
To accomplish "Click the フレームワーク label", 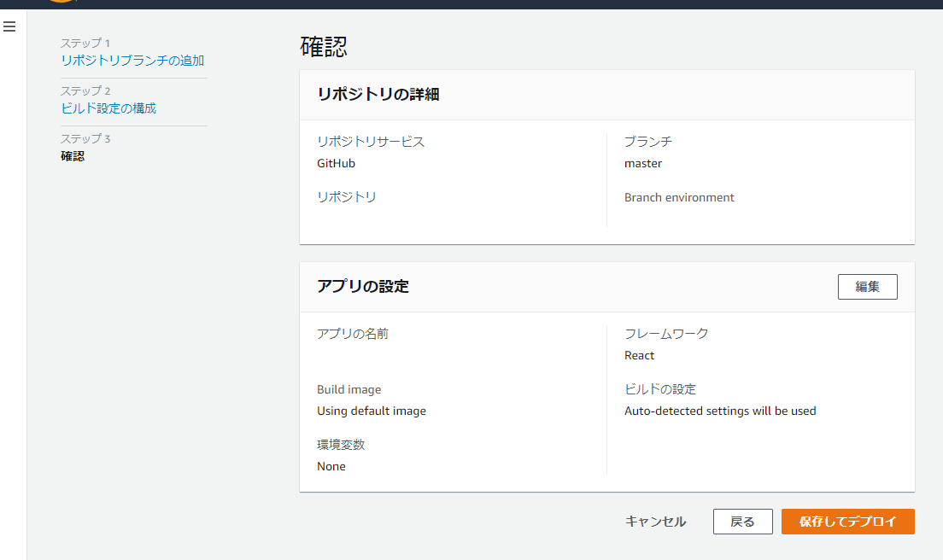I will coord(666,334).
